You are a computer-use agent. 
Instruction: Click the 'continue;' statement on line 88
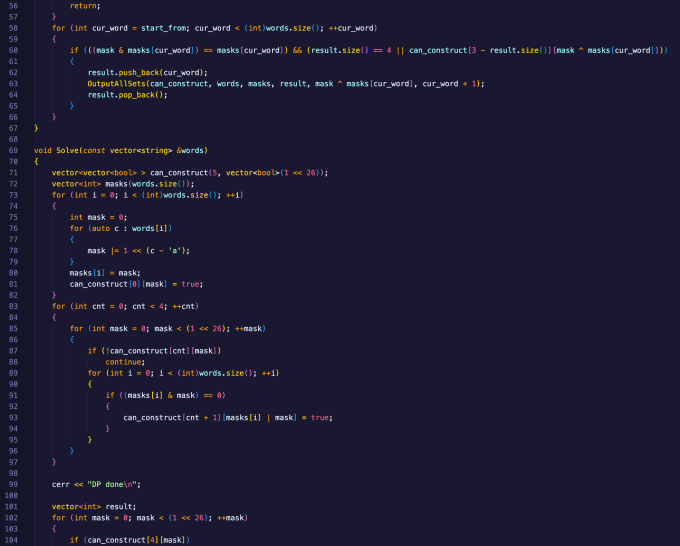(125, 362)
